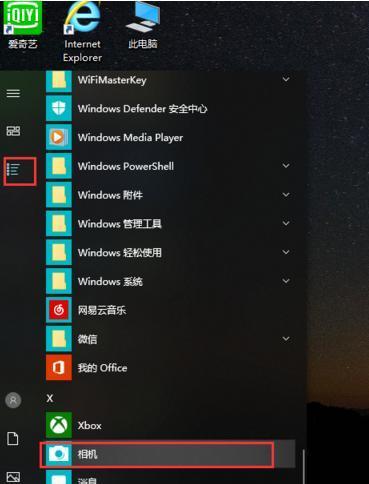369x484 pixels.
Task: Click the Windows PowerShell folder icon
Action: (59, 166)
